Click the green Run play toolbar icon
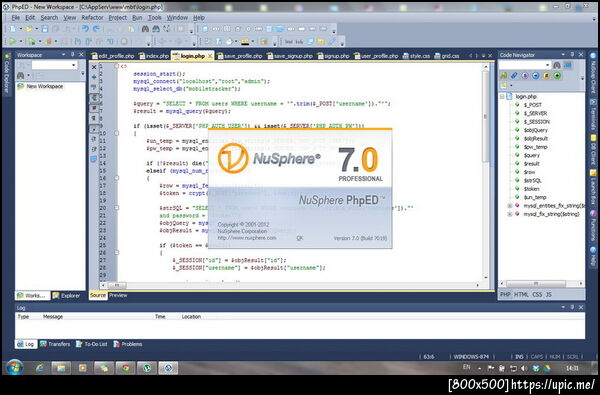The width and height of the screenshot is (600, 395). (13, 41)
